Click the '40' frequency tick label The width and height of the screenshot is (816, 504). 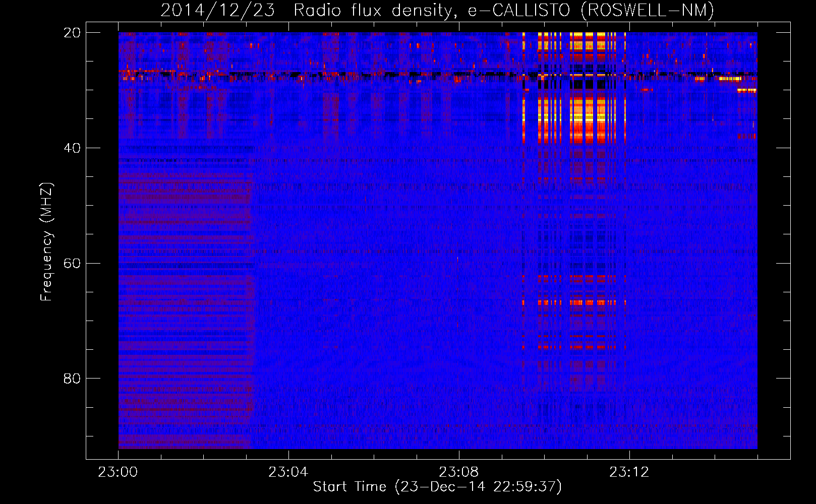coord(72,148)
